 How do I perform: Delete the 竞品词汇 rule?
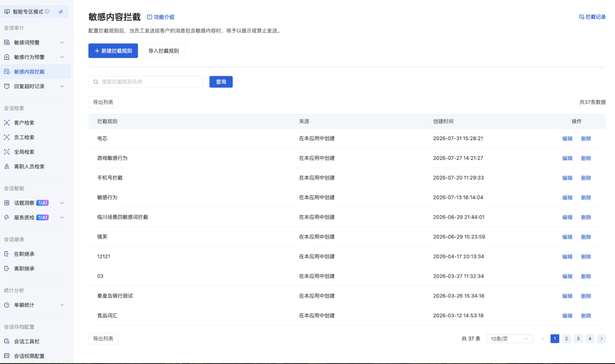point(586,316)
